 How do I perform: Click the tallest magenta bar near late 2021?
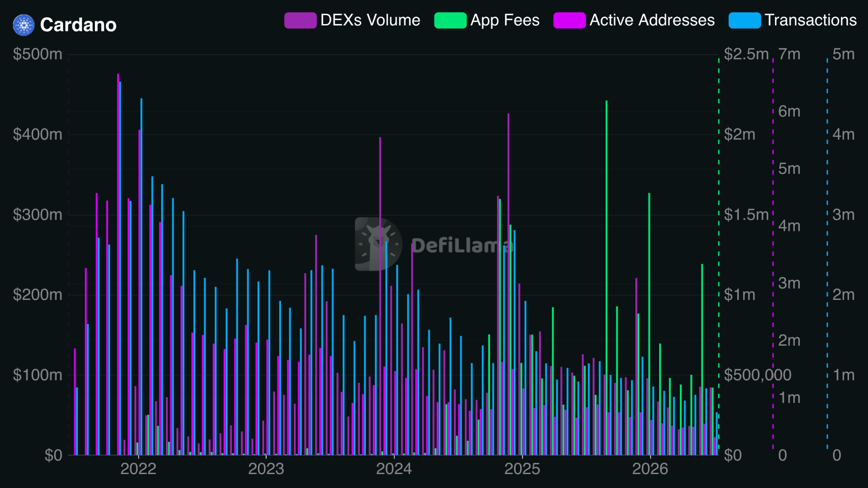[118, 264]
